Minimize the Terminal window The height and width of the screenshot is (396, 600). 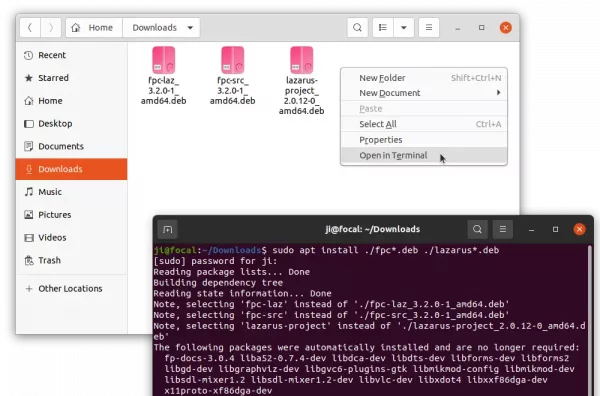point(532,230)
